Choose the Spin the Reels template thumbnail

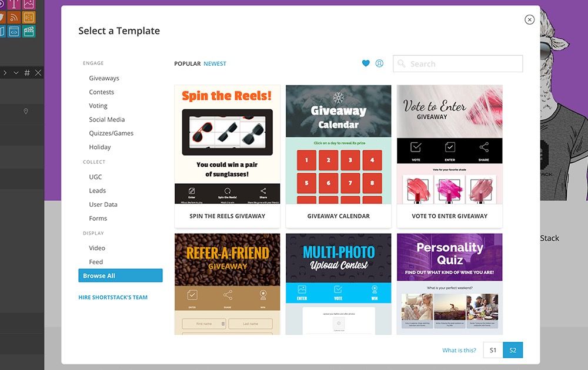coord(227,144)
